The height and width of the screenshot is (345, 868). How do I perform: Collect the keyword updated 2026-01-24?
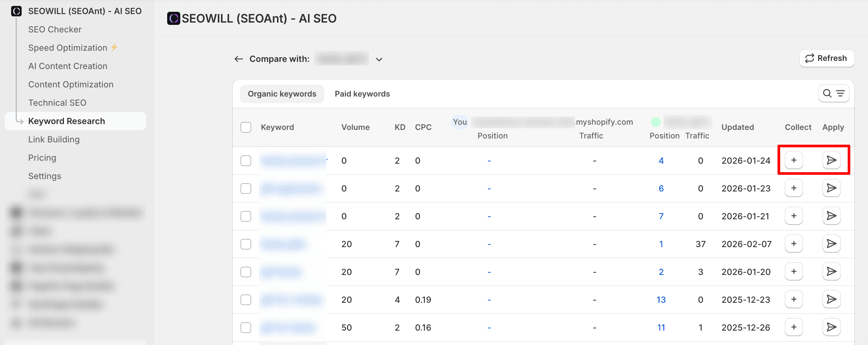pyautogui.click(x=793, y=160)
